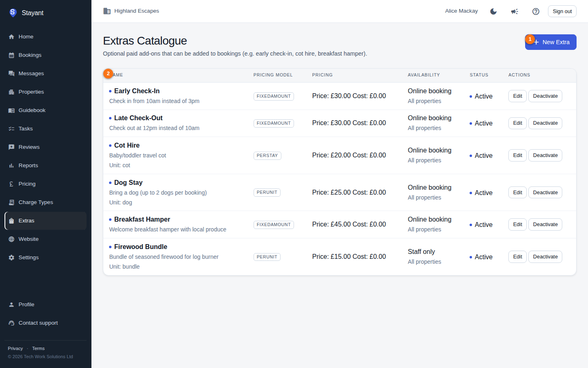This screenshot has height=368, width=588.
Task: Open Tasks checklist icon
Action: click(11, 129)
